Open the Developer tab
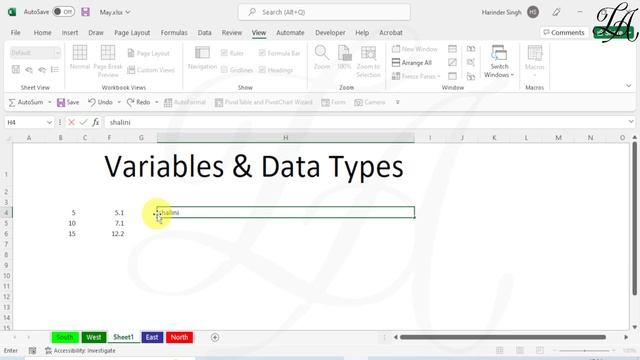Image resolution: width=640 pixels, height=360 pixels. [x=330, y=33]
